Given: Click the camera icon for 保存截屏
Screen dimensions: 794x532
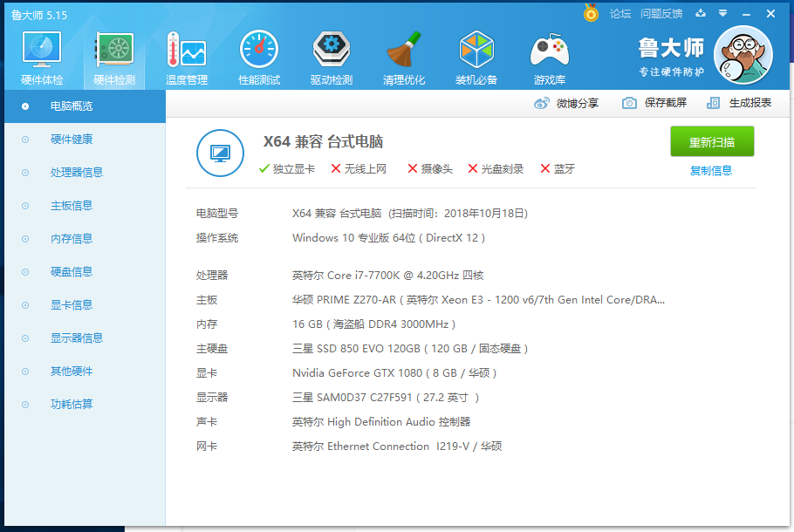Looking at the screenshot, I should pyautogui.click(x=629, y=103).
